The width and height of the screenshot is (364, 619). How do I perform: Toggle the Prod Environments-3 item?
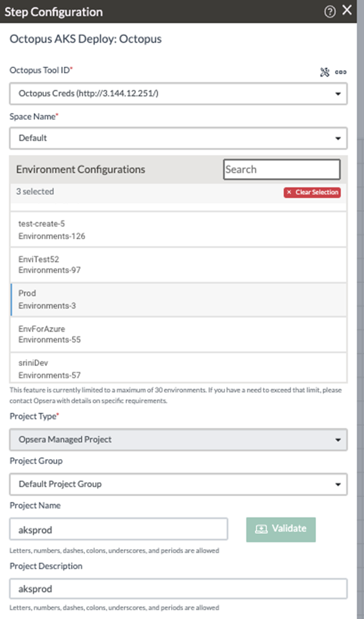point(178,300)
